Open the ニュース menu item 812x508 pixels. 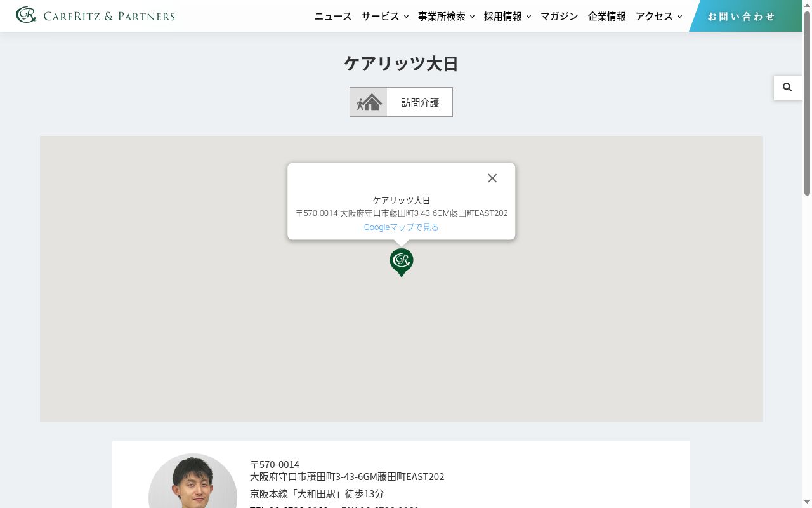[x=333, y=16]
